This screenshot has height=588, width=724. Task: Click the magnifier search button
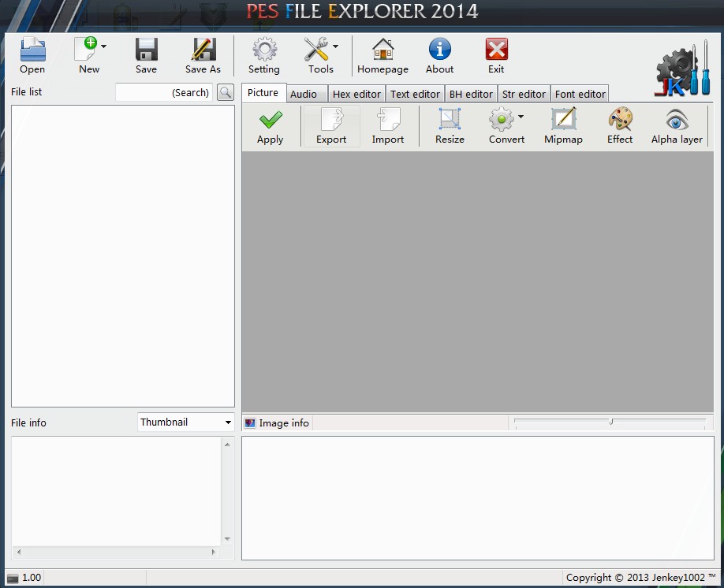(x=226, y=92)
